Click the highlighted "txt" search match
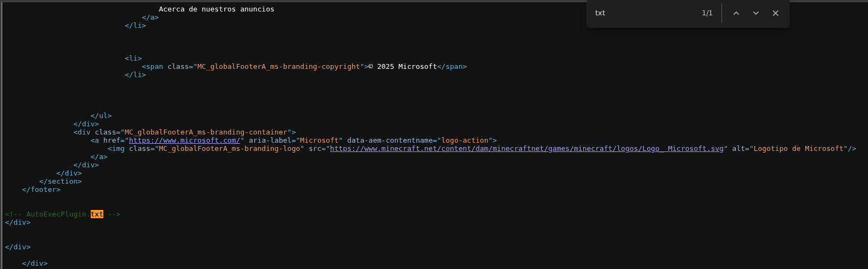 (97, 214)
